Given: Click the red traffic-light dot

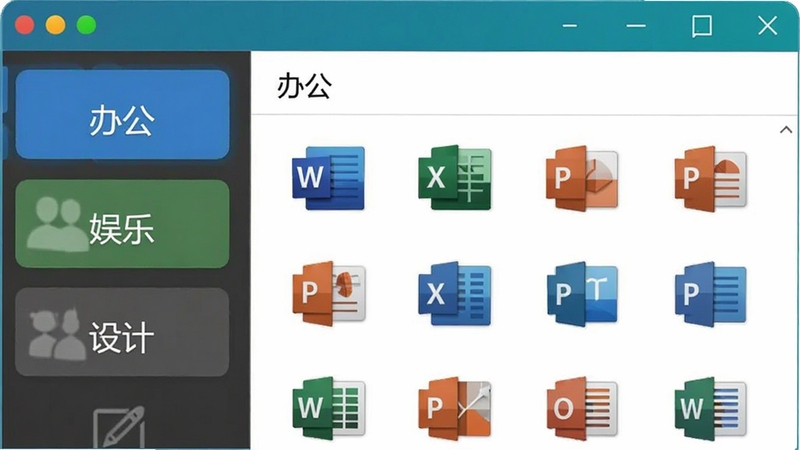Looking at the screenshot, I should 24,25.
